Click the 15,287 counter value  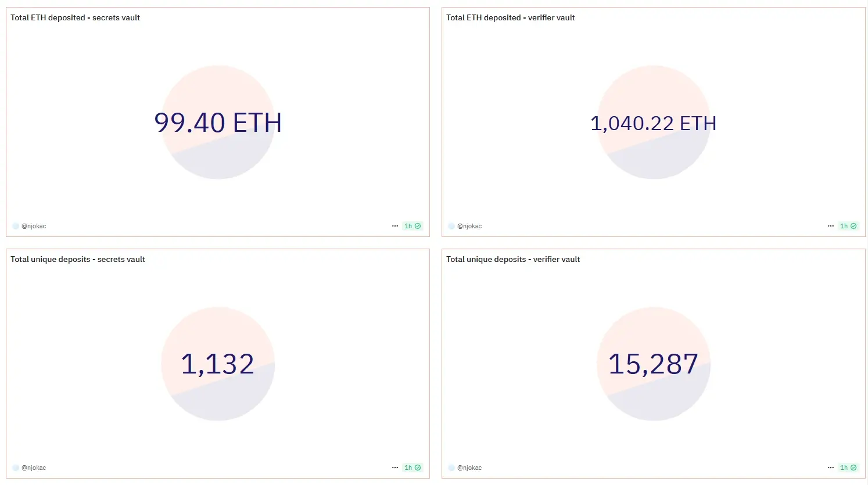653,364
